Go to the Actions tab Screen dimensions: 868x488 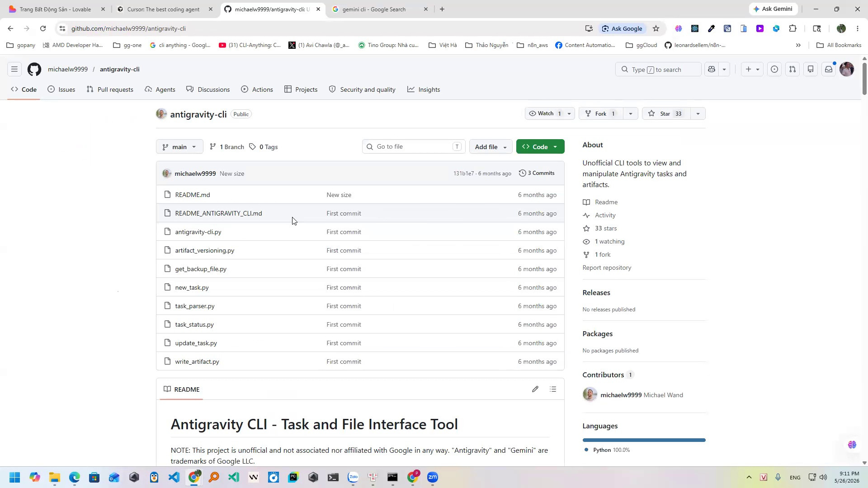[x=257, y=89]
